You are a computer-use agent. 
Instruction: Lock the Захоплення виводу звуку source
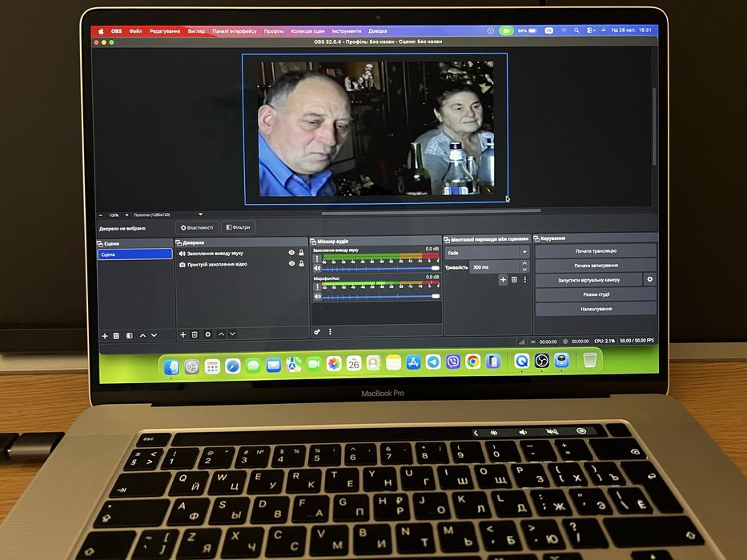tap(301, 253)
